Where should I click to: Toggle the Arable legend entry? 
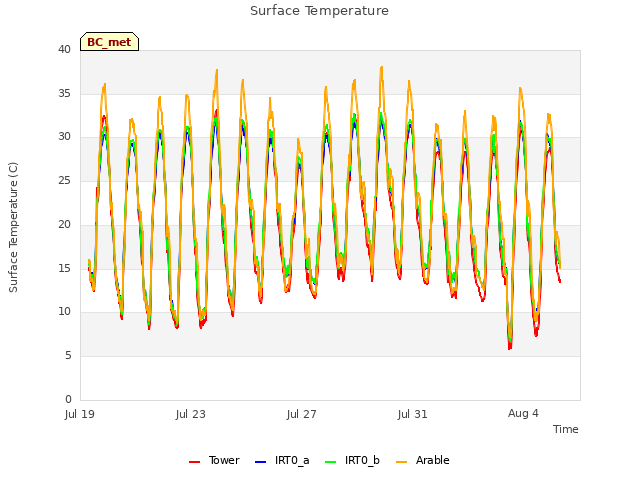click(423, 460)
